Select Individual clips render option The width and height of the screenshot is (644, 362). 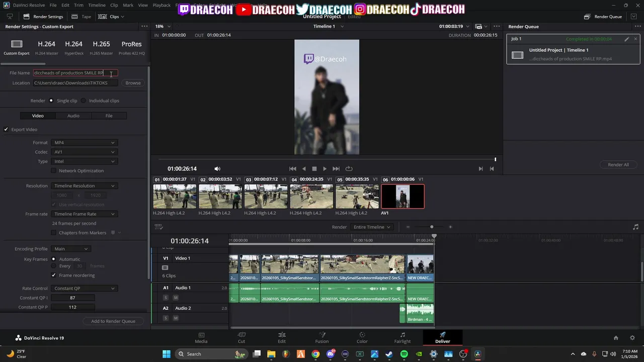[x=84, y=101]
